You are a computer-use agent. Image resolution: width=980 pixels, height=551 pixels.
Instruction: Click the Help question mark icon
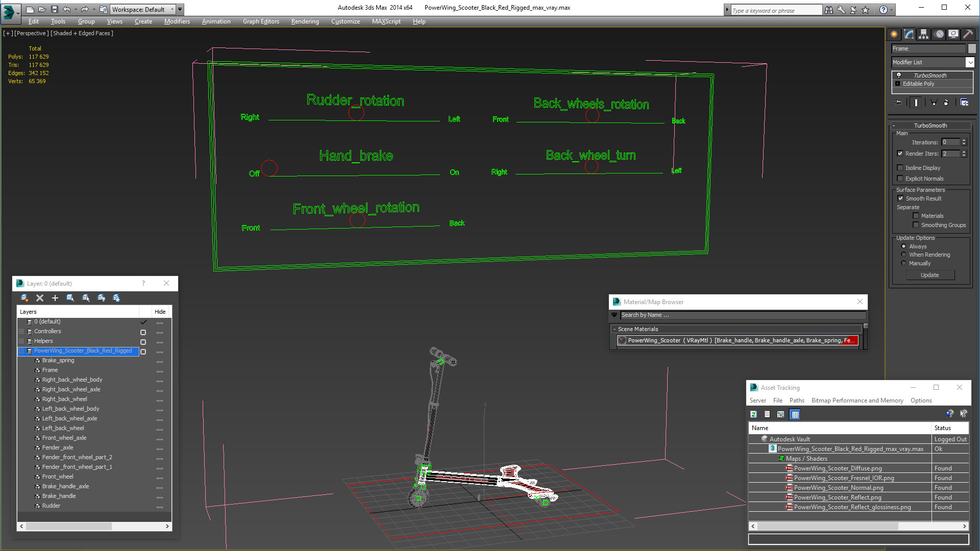pyautogui.click(x=883, y=10)
